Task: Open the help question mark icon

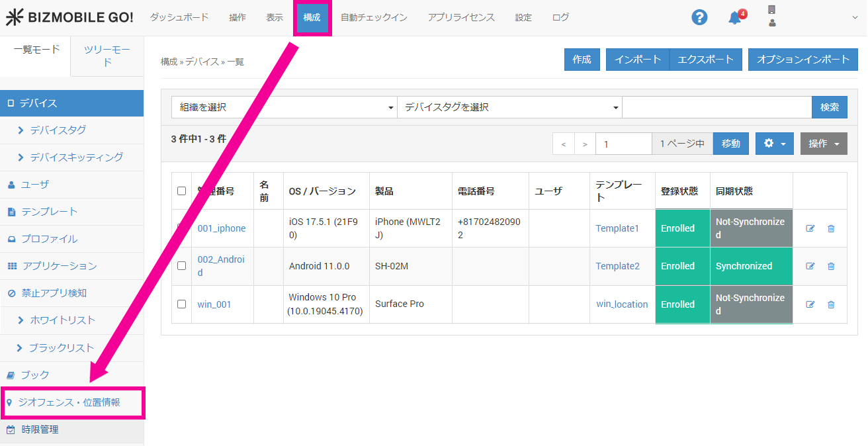Action: click(699, 18)
